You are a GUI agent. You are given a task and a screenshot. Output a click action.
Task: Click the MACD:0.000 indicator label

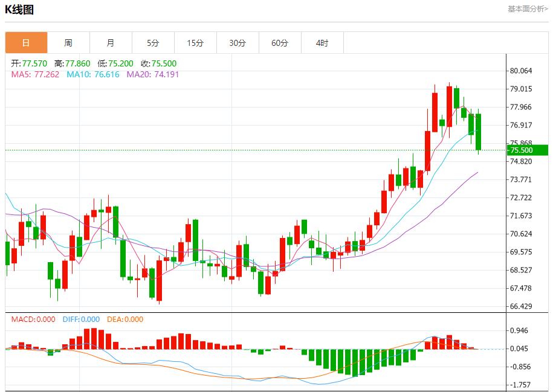coord(33,320)
